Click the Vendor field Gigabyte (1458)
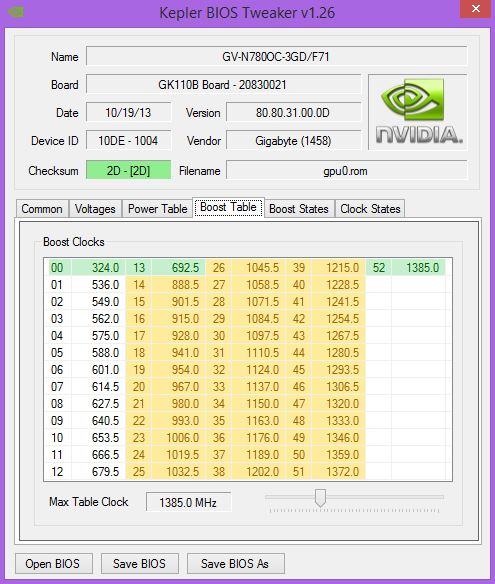 [x=293, y=140]
